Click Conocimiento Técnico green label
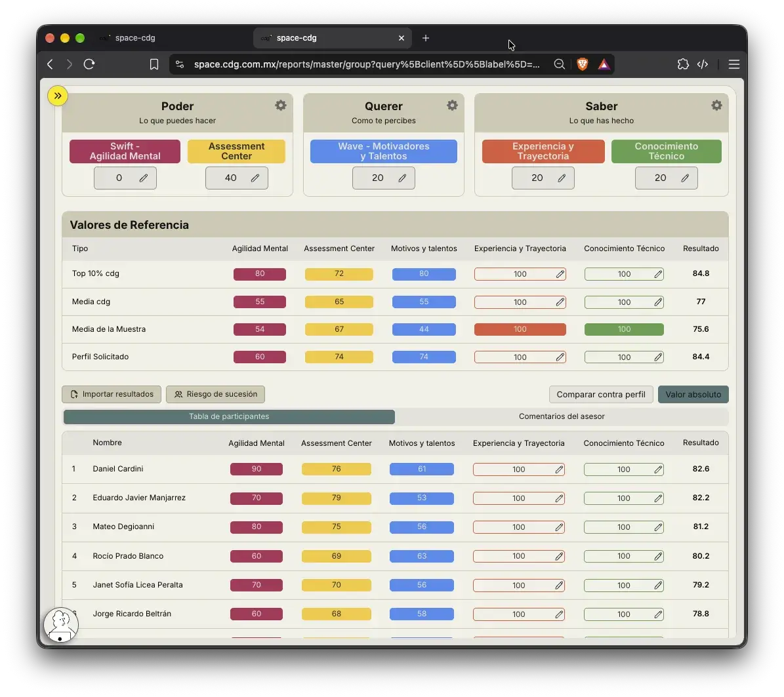 (667, 151)
